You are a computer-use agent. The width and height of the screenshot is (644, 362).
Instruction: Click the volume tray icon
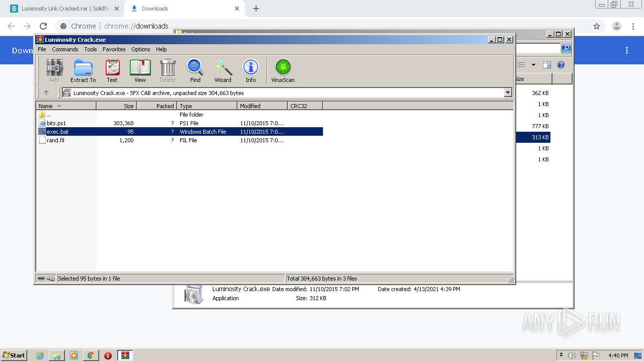click(572, 355)
